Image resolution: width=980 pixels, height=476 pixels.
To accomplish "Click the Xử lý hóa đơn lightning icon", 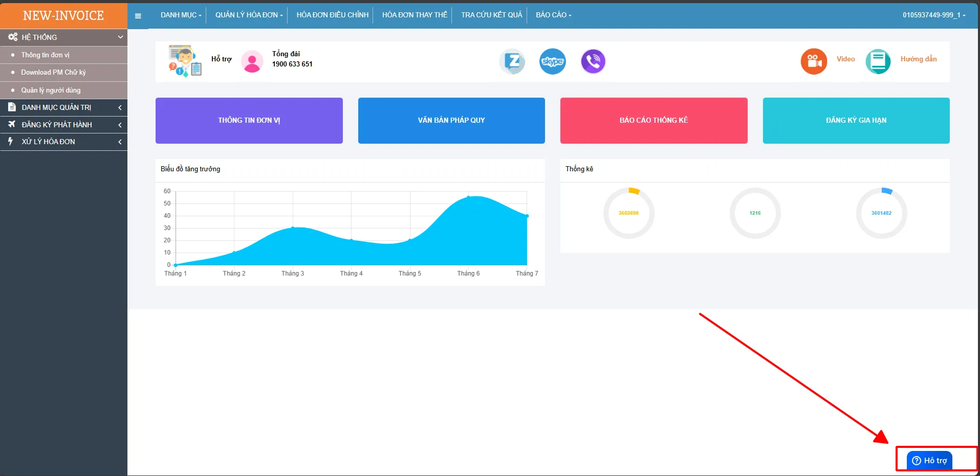I will (x=10, y=141).
